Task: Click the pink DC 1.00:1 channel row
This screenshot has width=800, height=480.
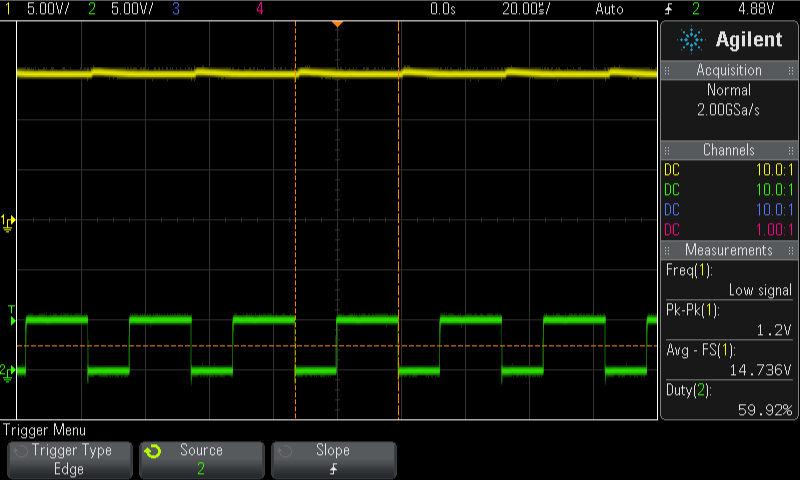Action: [729, 230]
